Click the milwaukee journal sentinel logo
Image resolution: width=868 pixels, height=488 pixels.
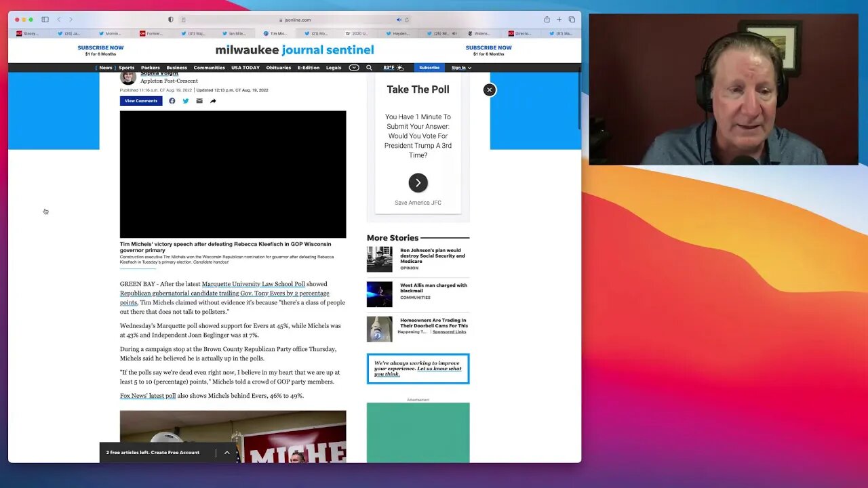coord(294,50)
